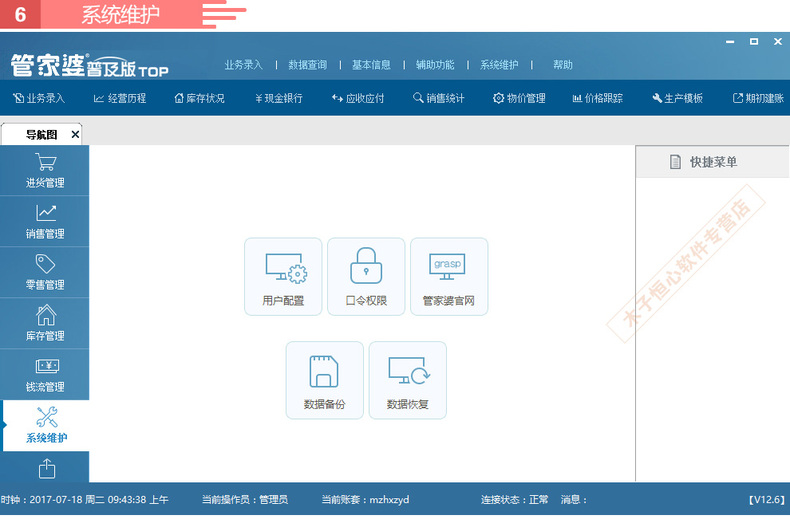Open the 帮助 help menu

coord(563,65)
